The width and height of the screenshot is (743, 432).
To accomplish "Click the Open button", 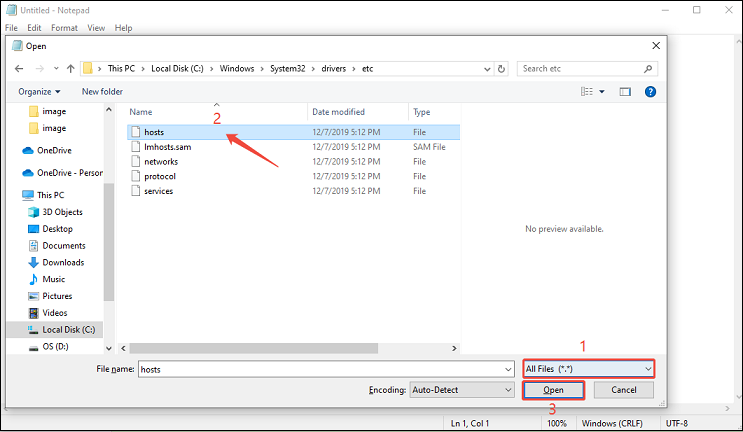I will 553,390.
